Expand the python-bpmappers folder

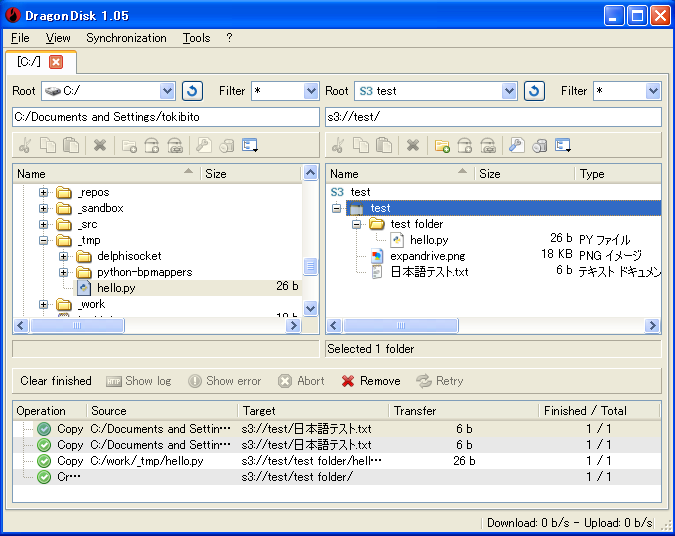click(63, 272)
